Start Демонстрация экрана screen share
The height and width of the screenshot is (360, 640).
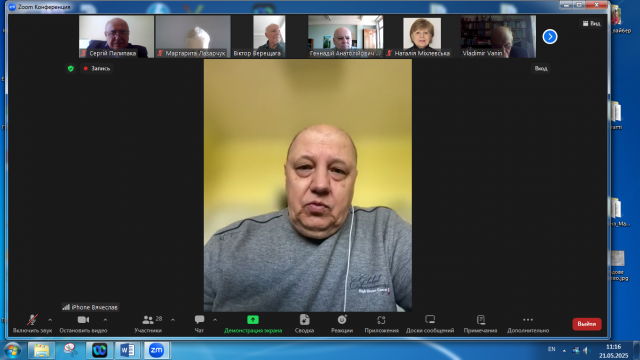pos(253,324)
